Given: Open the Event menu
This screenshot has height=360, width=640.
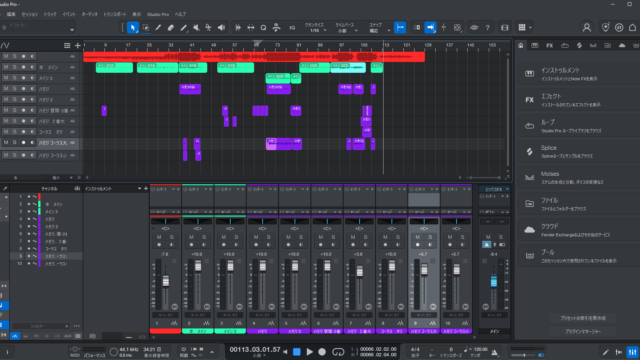Looking at the screenshot, I should 69,14.
